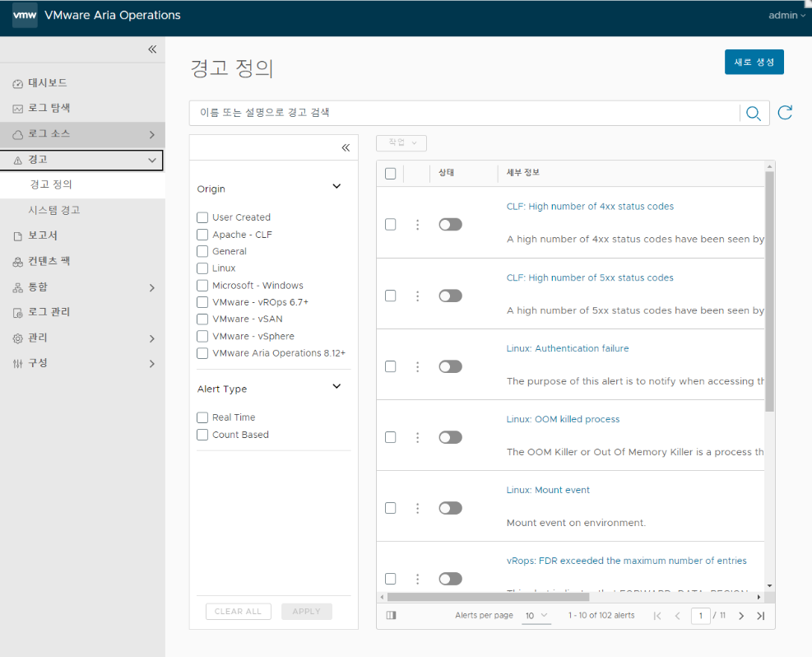Enable the CLF 5xx status codes alert
Screen dimensions: 812x657
[x=450, y=296]
